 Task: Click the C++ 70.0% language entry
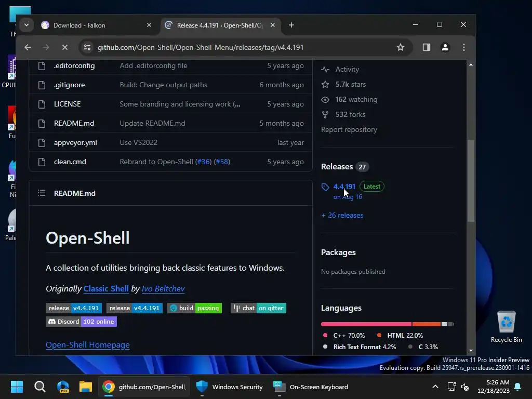[x=344, y=336]
